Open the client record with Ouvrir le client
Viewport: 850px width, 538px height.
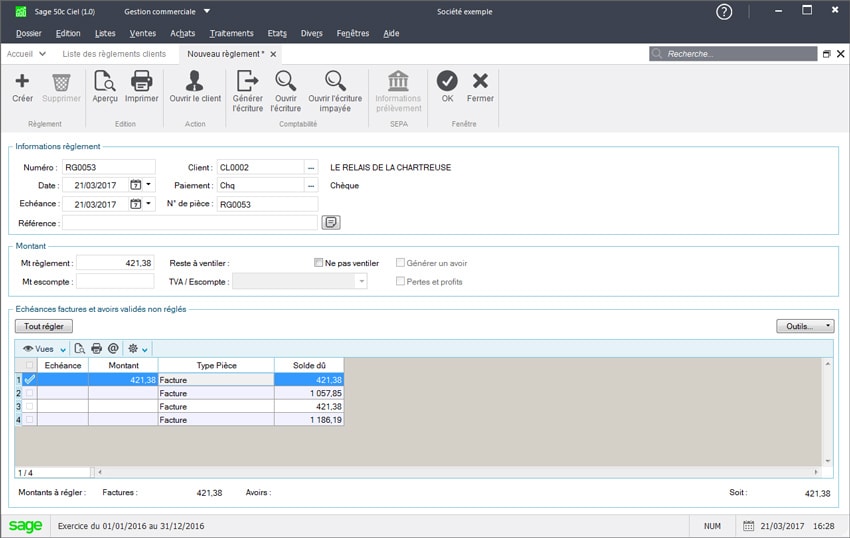(195, 82)
